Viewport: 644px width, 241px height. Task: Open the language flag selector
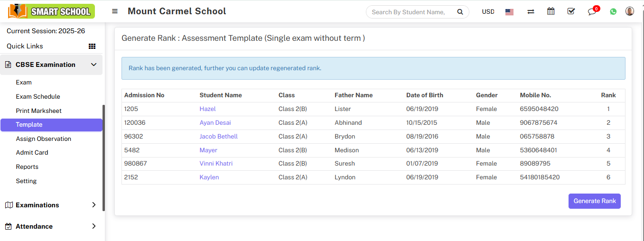tap(509, 12)
